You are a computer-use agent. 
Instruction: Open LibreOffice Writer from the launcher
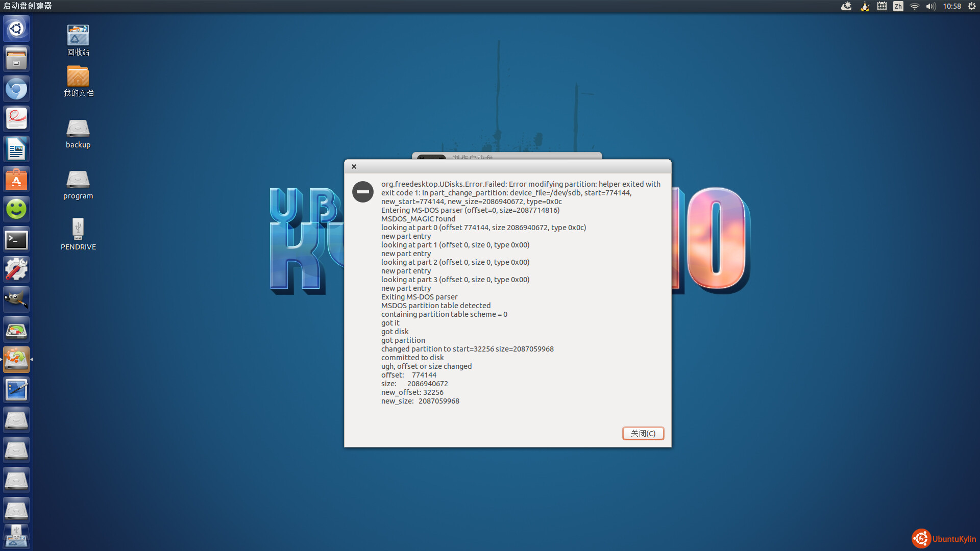pos(16,149)
